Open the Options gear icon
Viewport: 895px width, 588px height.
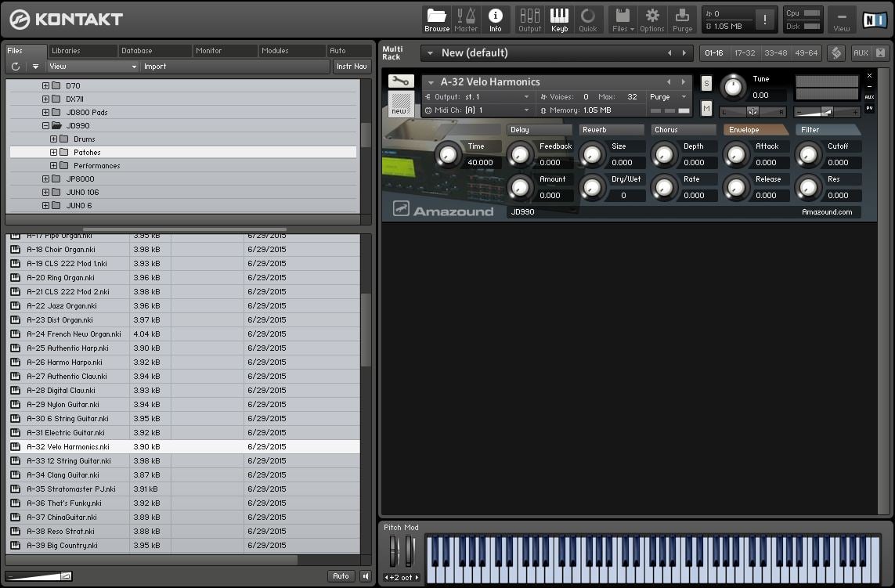[x=651, y=20]
